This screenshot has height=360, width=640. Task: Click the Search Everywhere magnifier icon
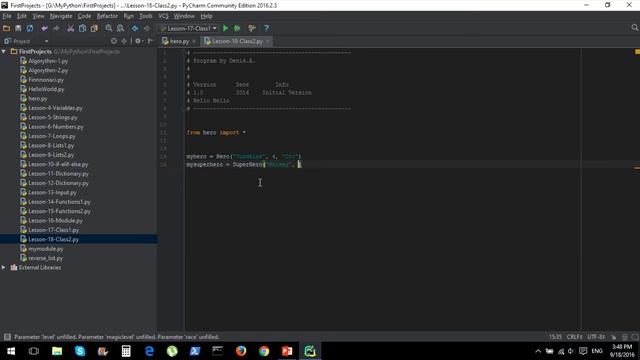click(x=634, y=27)
